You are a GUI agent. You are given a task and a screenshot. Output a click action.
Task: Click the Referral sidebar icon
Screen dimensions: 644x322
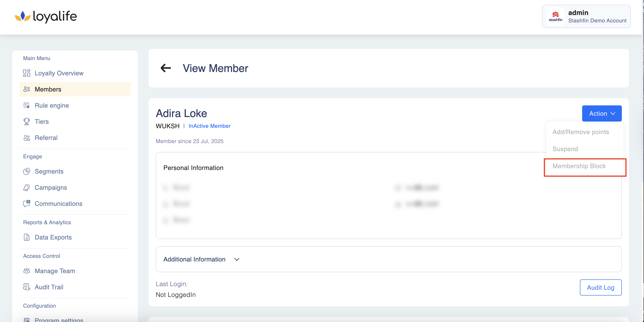click(x=26, y=138)
